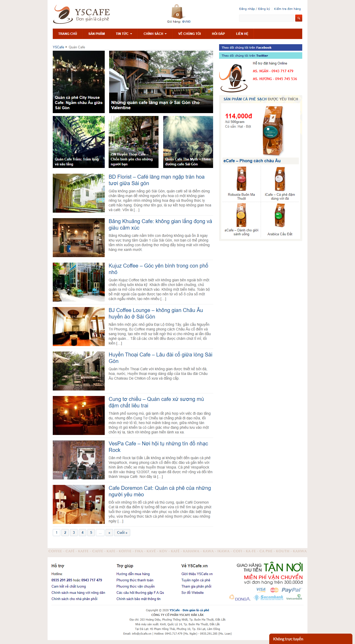This screenshot has height=644, width=355.
Task: Click the Vietcombank logo
Action: [x=294, y=597]
